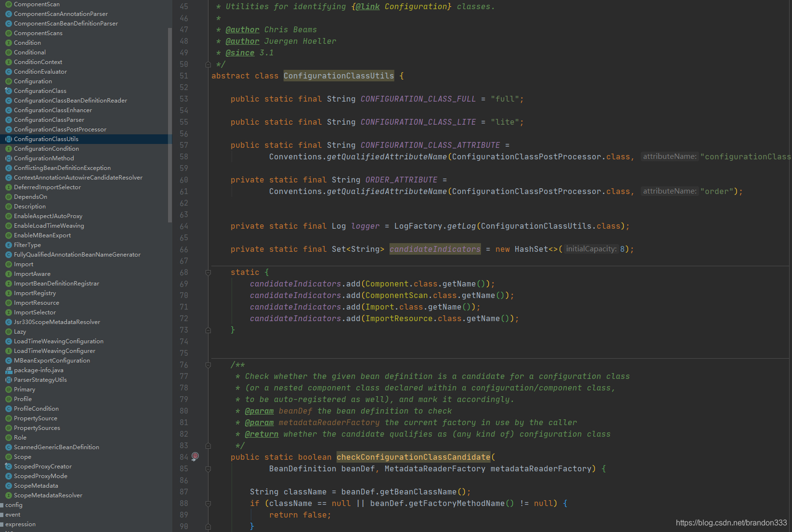Select FullyQualifiedAnnotationBeanNameGenerator tree item
The width and height of the screenshot is (792, 532).
(77, 255)
